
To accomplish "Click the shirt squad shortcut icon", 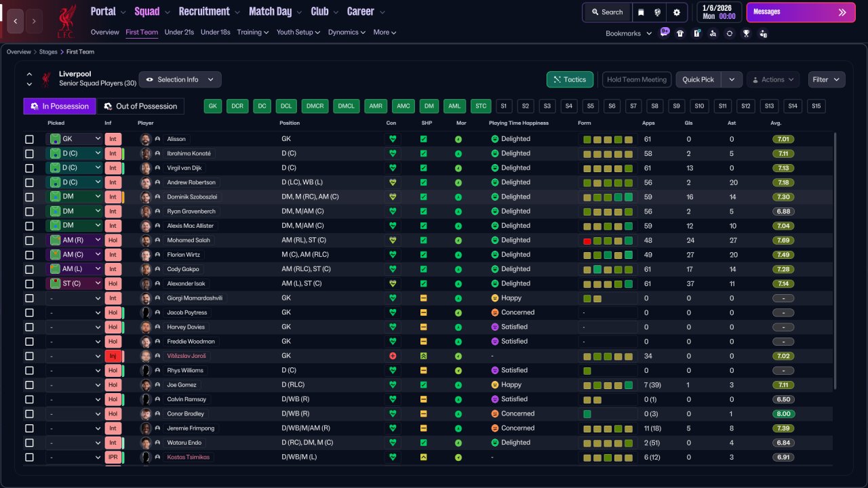I will 680,33.
